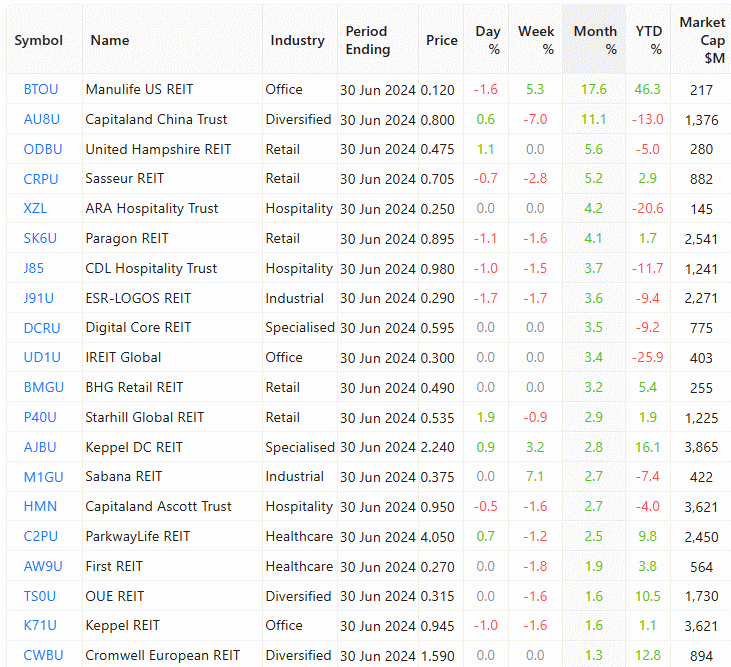Image resolution: width=731 pixels, height=667 pixels.
Task: Open the AU8U ticker link
Action: pos(41,120)
